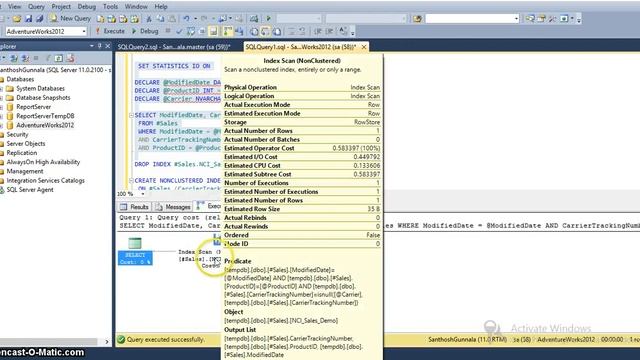Image resolution: width=640 pixels, height=360 pixels.
Task: Switch to the Results tab
Action: pos(134,207)
